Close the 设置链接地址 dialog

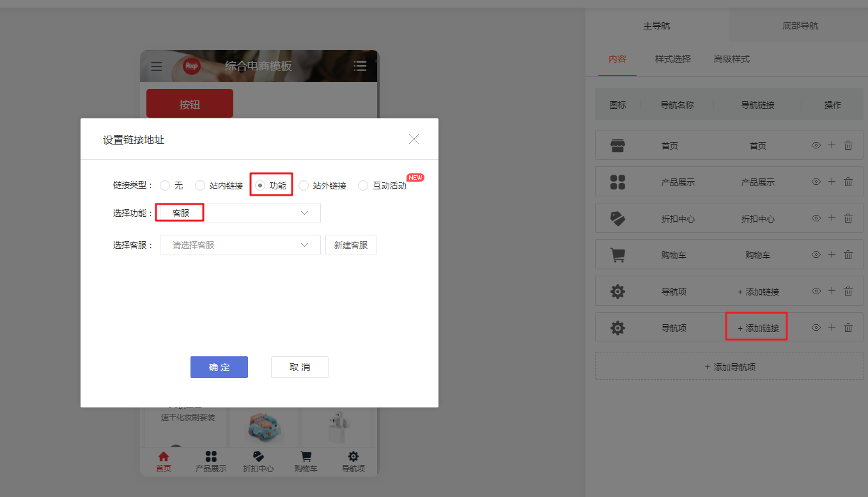(x=414, y=139)
